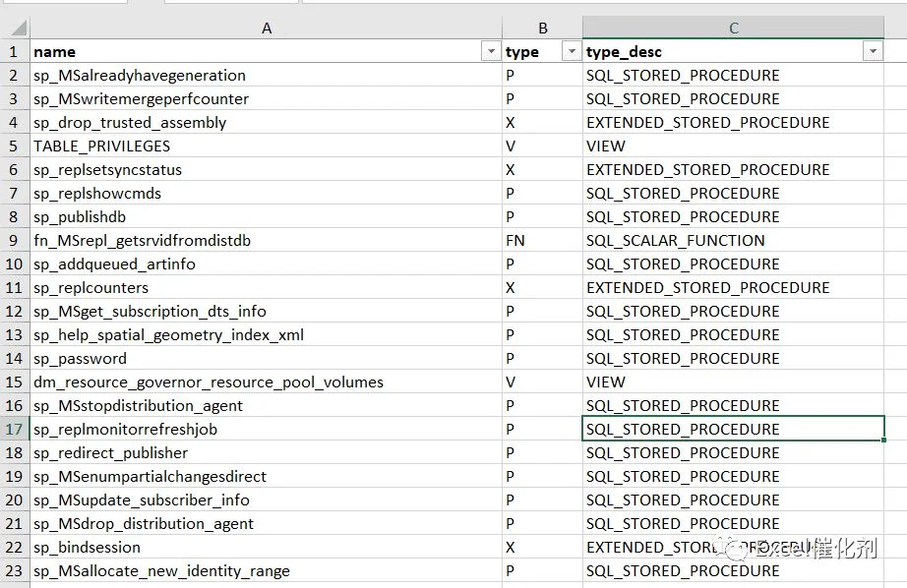Select the sp_replcounters cell
Image resolution: width=907 pixels, height=588 pixels.
click(x=266, y=288)
